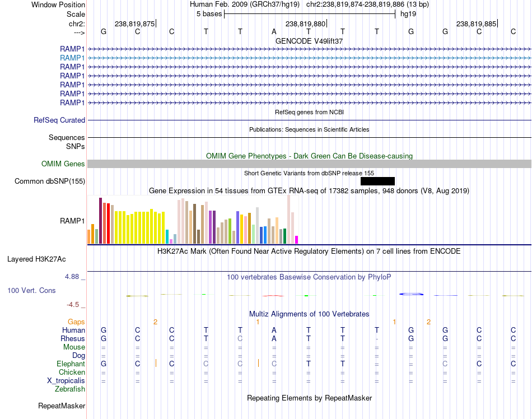Click the GTEx Gene Expression track title

(x=309, y=190)
